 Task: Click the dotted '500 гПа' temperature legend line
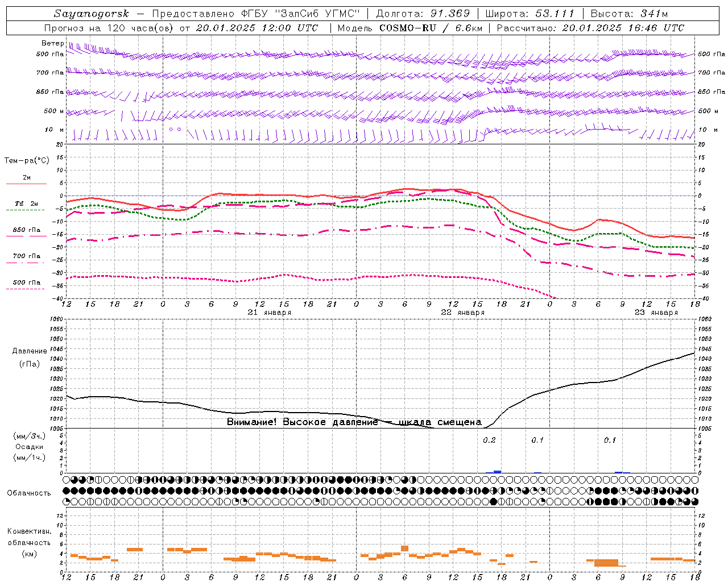click(25, 289)
